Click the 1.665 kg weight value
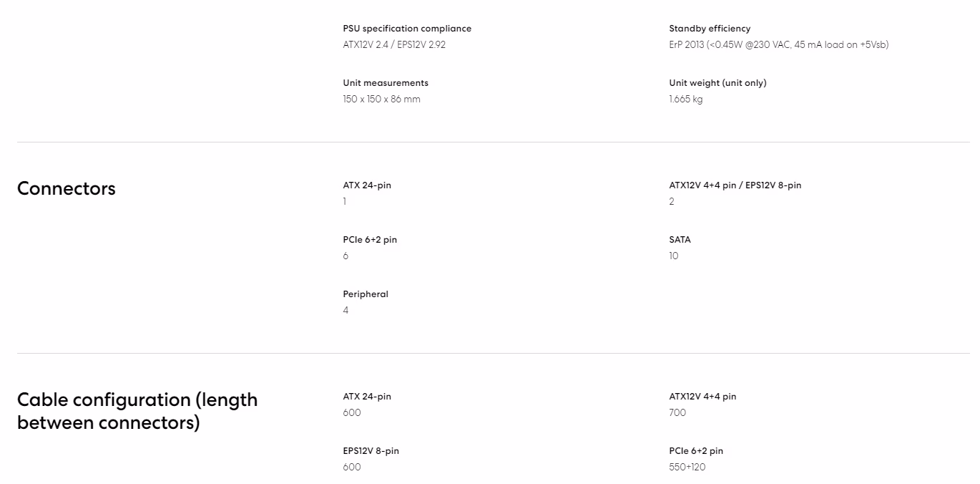This screenshot has height=484, width=980. tap(686, 99)
